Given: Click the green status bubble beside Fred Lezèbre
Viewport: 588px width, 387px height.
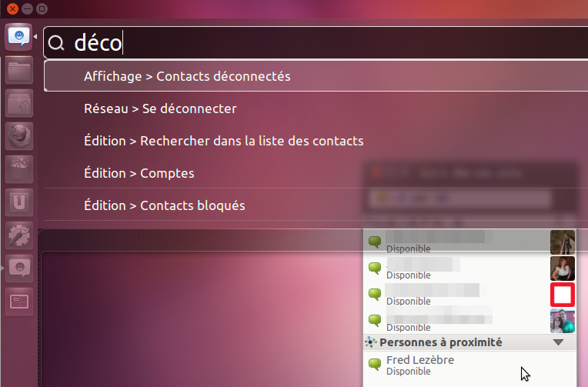Looking at the screenshot, I should pos(375,365).
